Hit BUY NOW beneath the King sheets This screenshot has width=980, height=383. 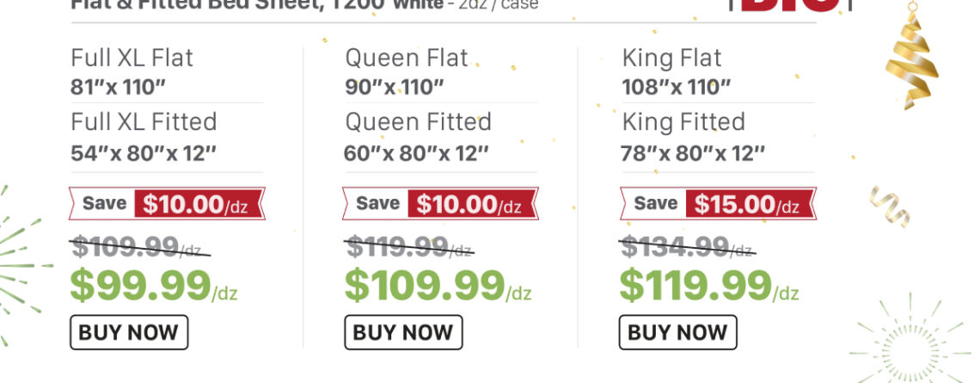pos(677,332)
